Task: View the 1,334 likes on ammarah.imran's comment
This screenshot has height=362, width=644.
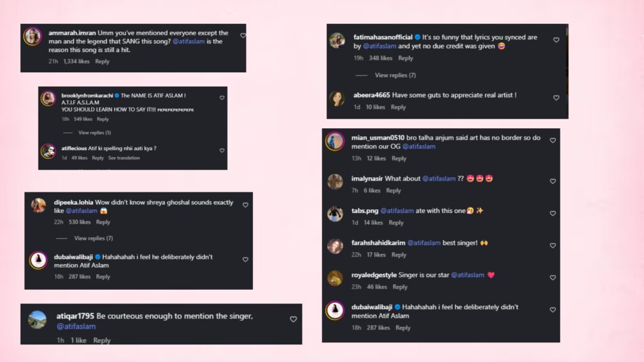Action: 77,62
